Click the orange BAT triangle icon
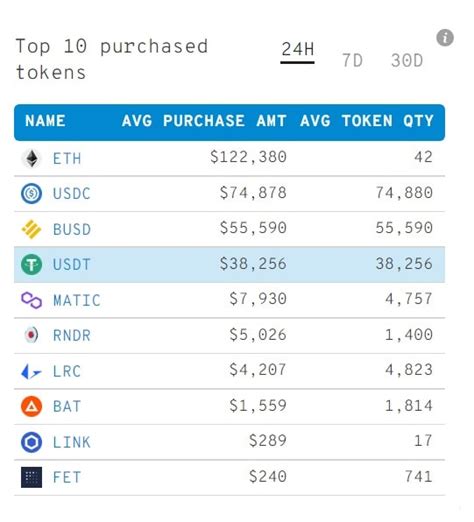Screen dimensions: 474x522 (32, 407)
